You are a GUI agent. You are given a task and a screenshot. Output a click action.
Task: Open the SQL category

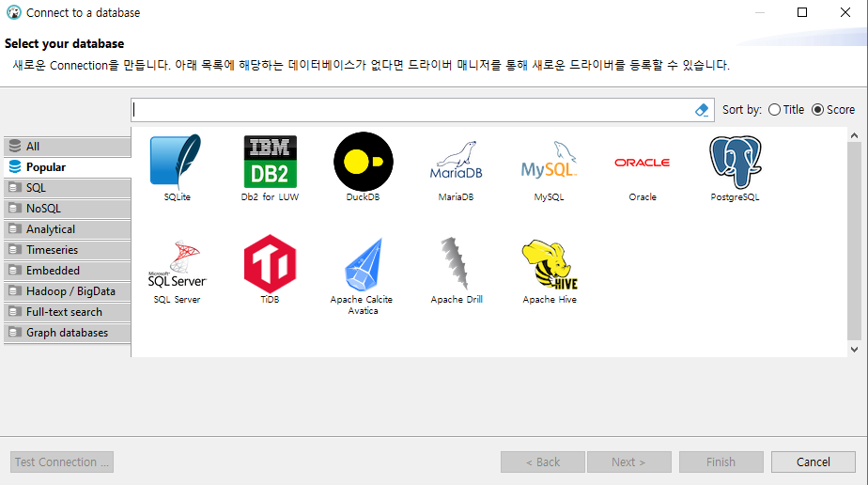(x=67, y=188)
